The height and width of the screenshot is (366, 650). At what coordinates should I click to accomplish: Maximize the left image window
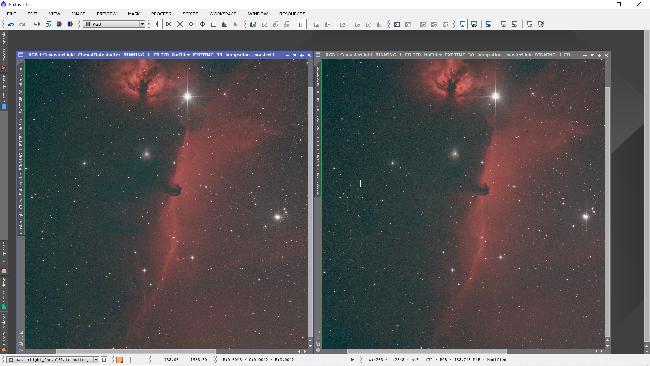[x=302, y=55]
